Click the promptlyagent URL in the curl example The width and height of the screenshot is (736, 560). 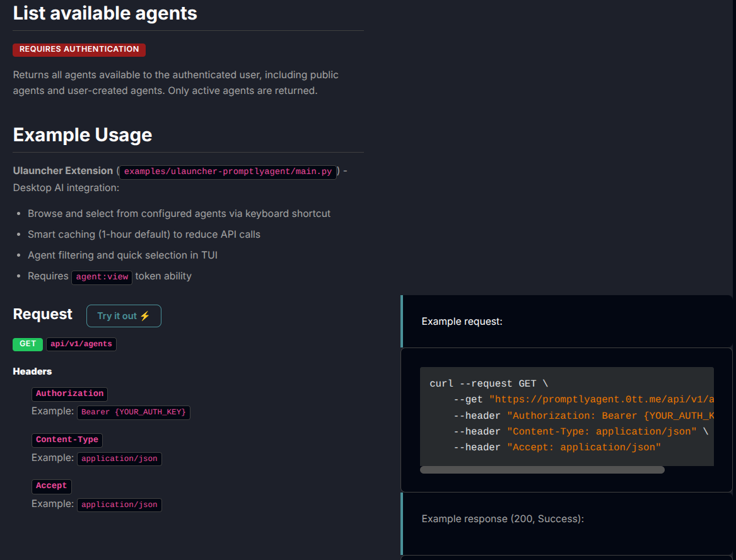(601, 399)
